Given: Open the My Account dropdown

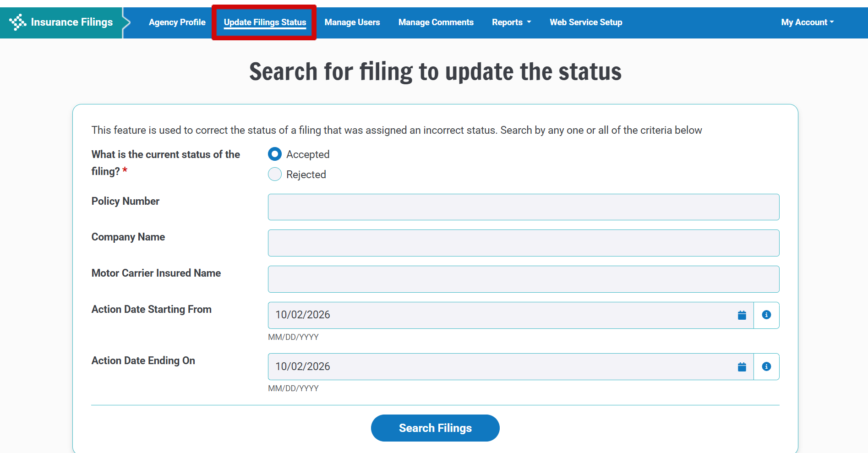Looking at the screenshot, I should point(808,22).
